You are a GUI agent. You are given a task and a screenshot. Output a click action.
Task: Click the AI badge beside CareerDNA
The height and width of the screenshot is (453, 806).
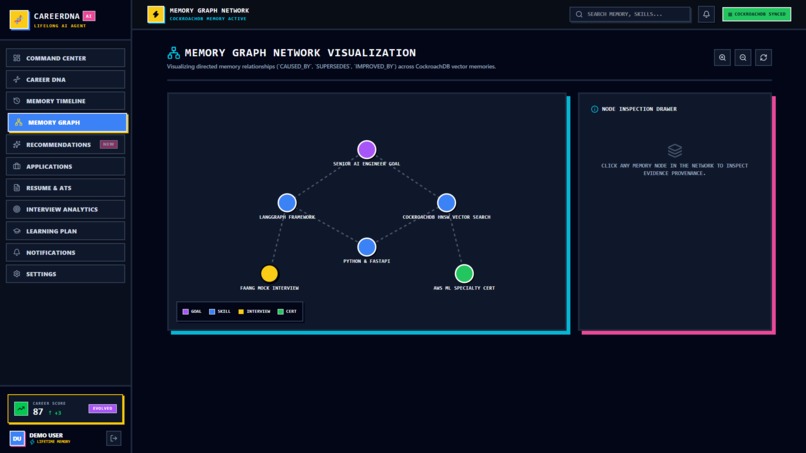point(89,16)
